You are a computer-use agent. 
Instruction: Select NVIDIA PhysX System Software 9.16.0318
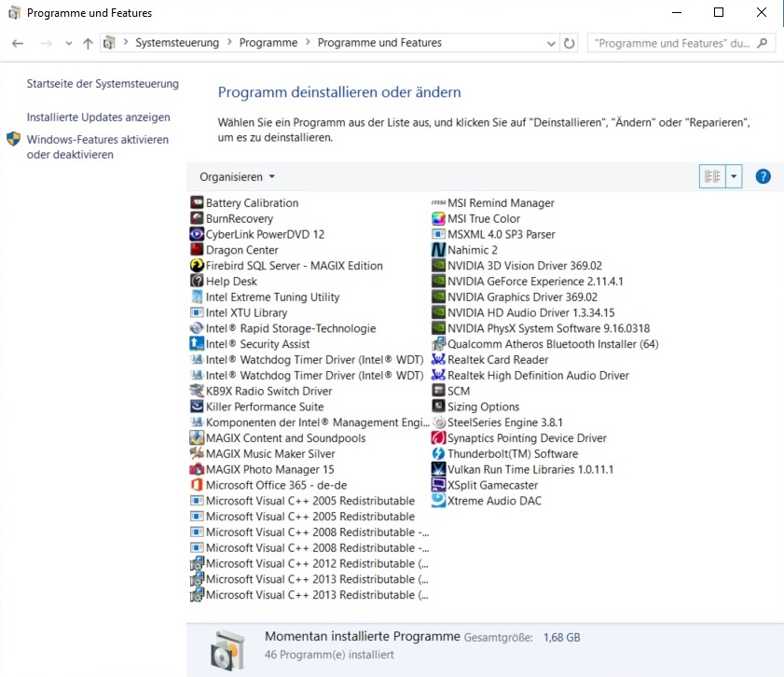tap(548, 328)
